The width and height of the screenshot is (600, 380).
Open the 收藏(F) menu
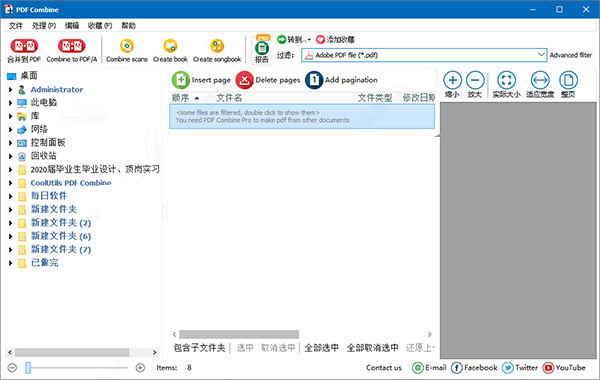pos(99,26)
